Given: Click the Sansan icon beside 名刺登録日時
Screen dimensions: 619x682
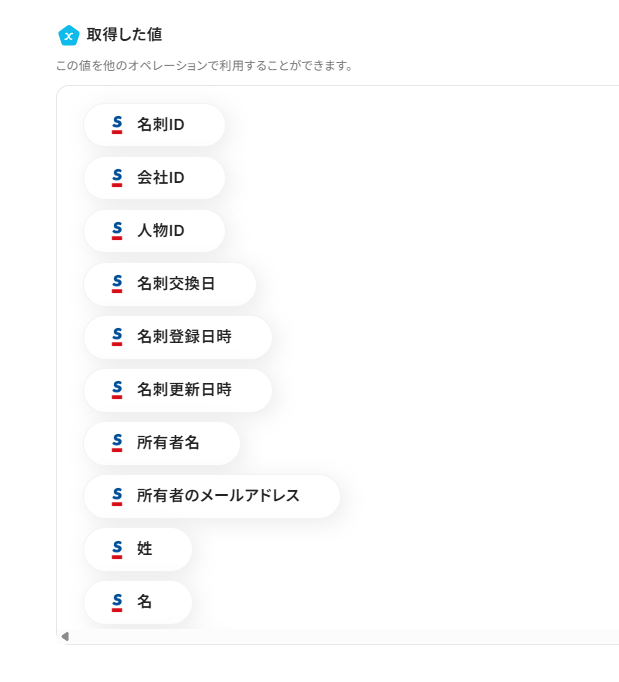Looking at the screenshot, I should click(x=116, y=337).
